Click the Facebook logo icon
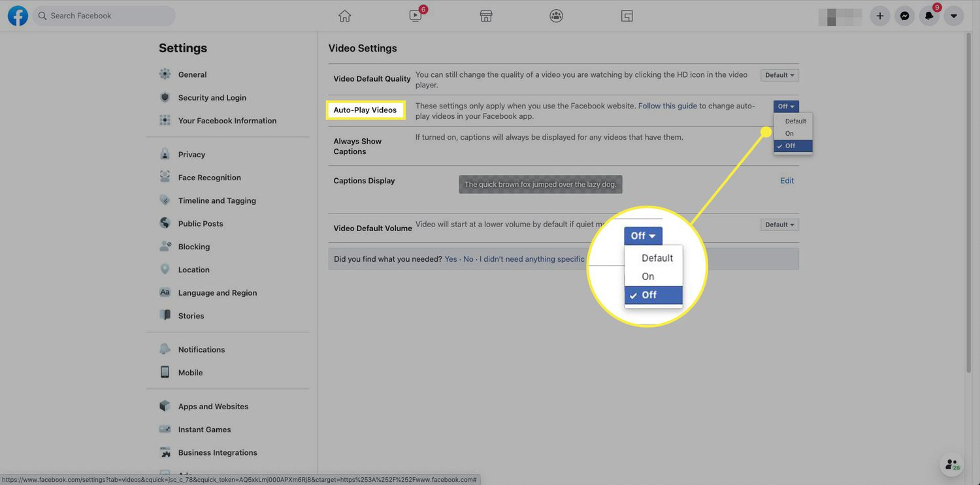Image resolution: width=980 pixels, height=485 pixels. tap(18, 16)
